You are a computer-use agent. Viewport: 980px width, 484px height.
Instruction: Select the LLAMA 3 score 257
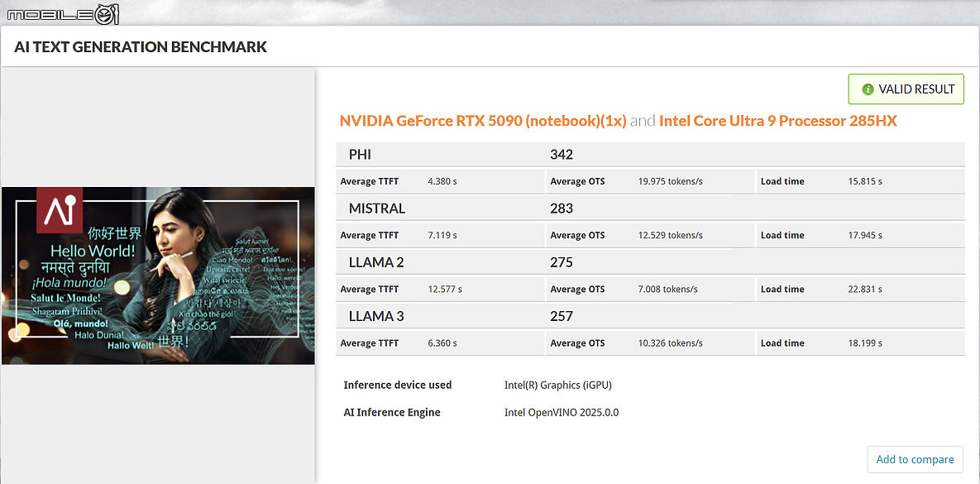point(562,316)
